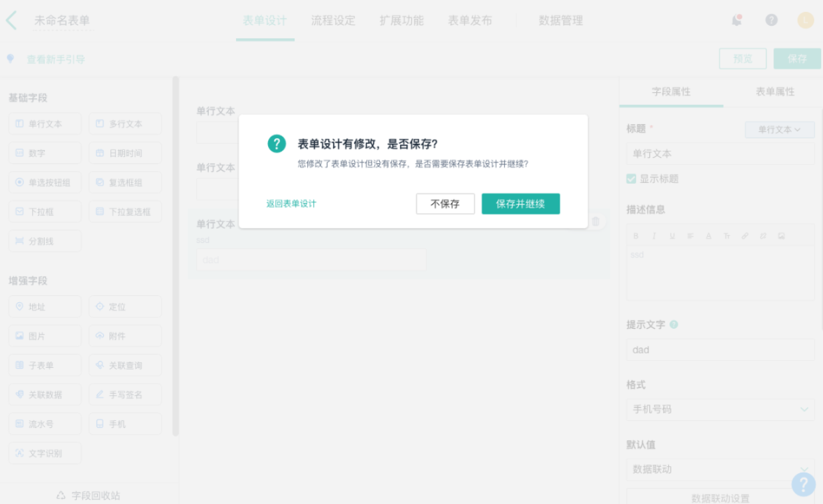Click the 标题 input containing 单行文本

click(720, 154)
